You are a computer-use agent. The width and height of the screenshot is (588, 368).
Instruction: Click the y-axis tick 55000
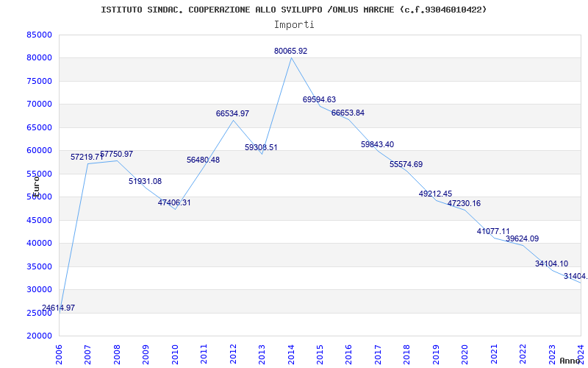click(x=39, y=174)
